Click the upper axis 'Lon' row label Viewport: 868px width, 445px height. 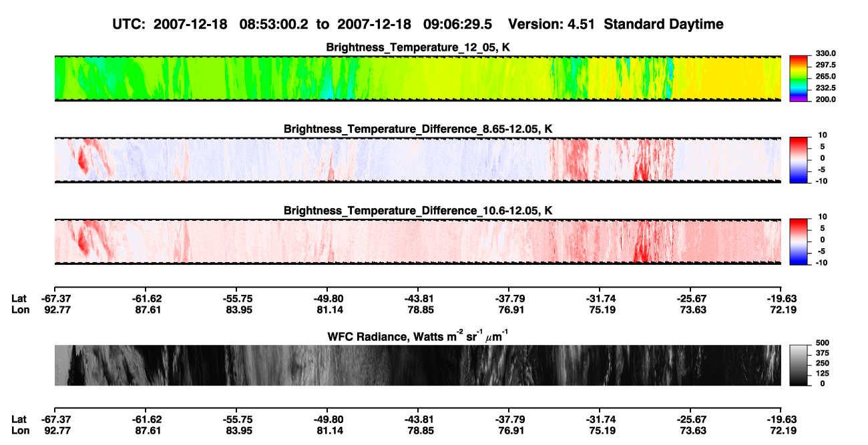(20, 309)
